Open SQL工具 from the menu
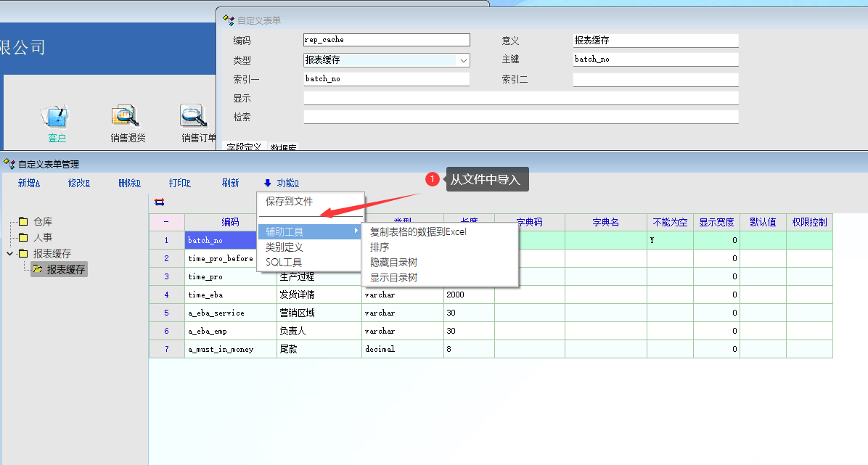Image resolution: width=868 pixels, height=465 pixels. click(284, 263)
